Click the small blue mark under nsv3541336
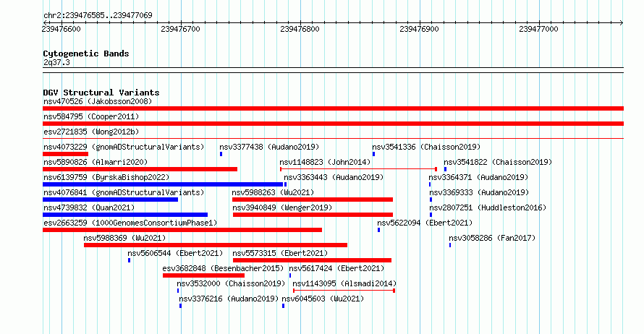This screenshot has width=644, height=334. (374, 154)
